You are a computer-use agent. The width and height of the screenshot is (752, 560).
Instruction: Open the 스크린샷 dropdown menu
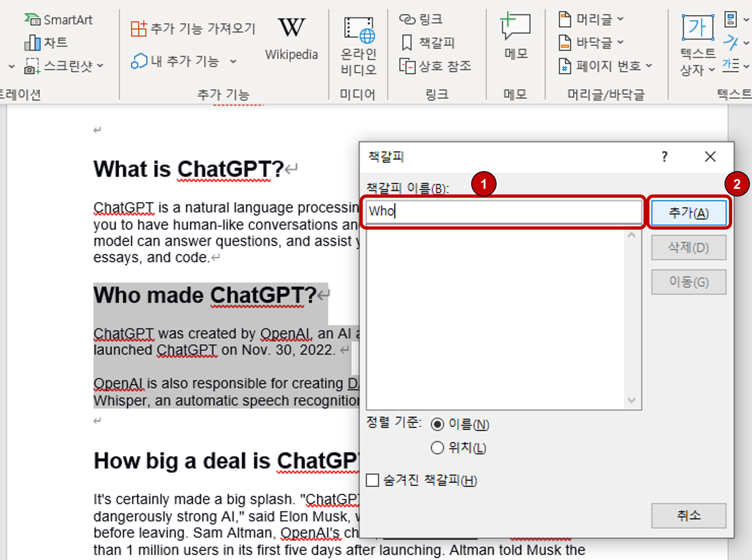(101, 65)
